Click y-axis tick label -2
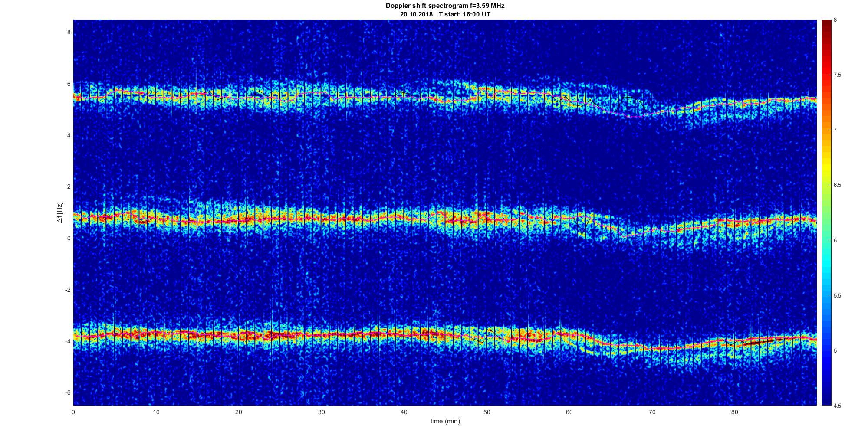 pyautogui.click(x=68, y=290)
